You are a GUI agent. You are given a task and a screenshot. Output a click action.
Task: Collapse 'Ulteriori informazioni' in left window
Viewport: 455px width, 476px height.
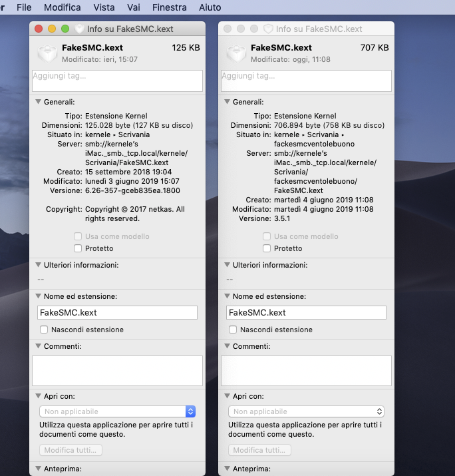(38, 265)
